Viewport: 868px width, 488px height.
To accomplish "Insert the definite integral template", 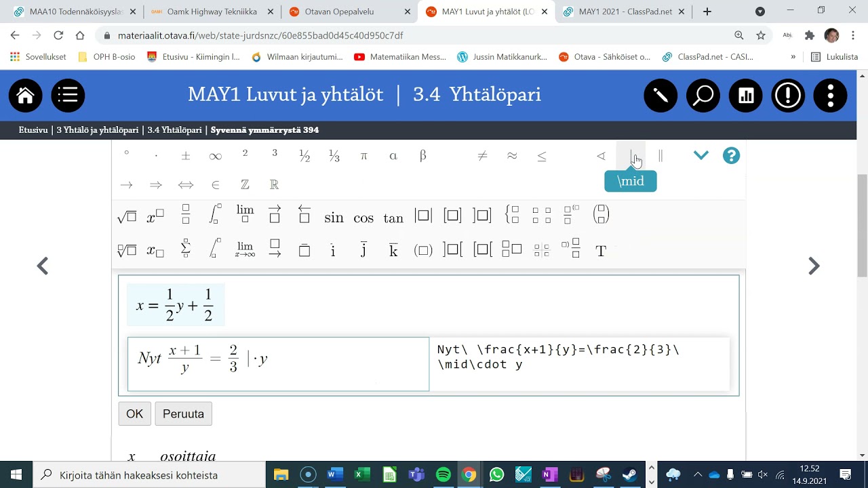I will click(215, 215).
